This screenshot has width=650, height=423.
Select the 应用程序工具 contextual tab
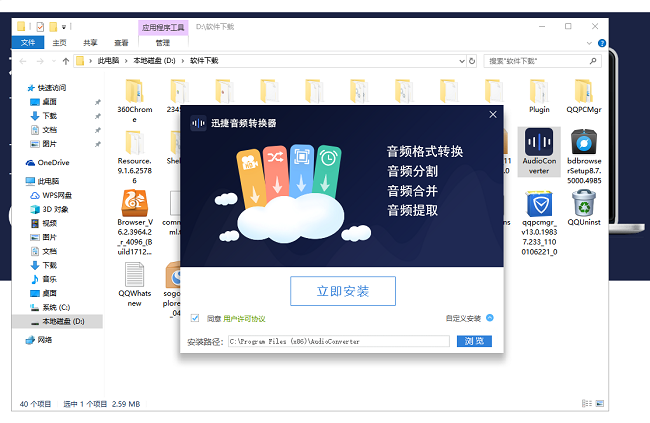coord(163,27)
